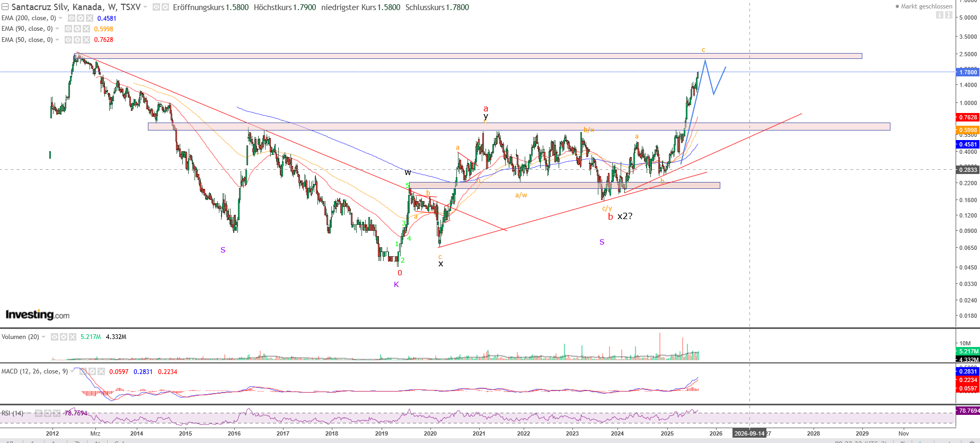
Task: Open RSI (14) settings gear
Action: coord(48,413)
